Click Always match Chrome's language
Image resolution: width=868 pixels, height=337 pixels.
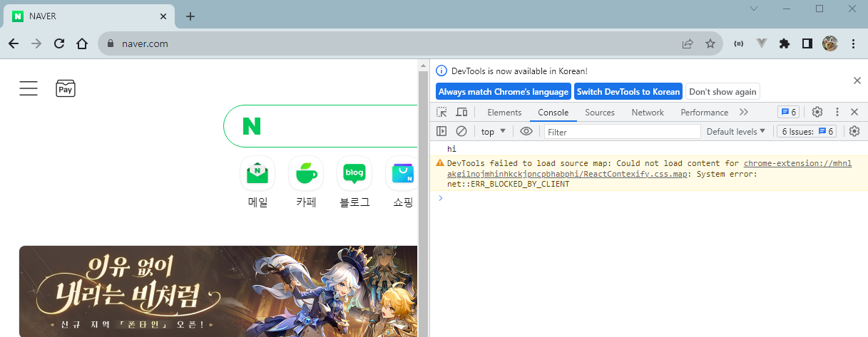(x=504, y=91)
